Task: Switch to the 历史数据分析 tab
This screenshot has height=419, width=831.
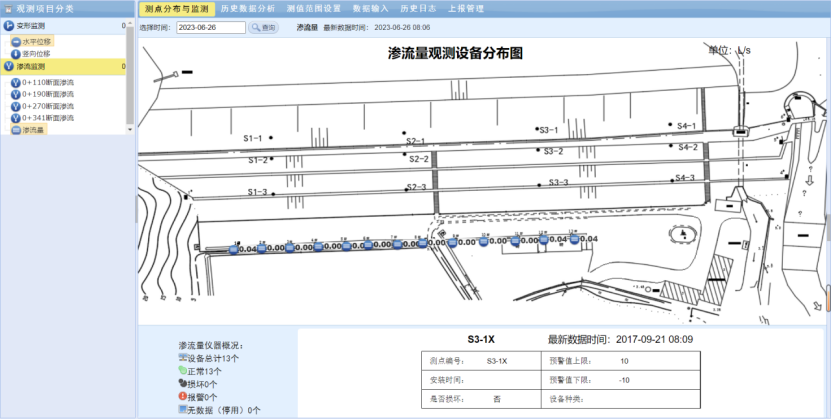Action: 247,8
